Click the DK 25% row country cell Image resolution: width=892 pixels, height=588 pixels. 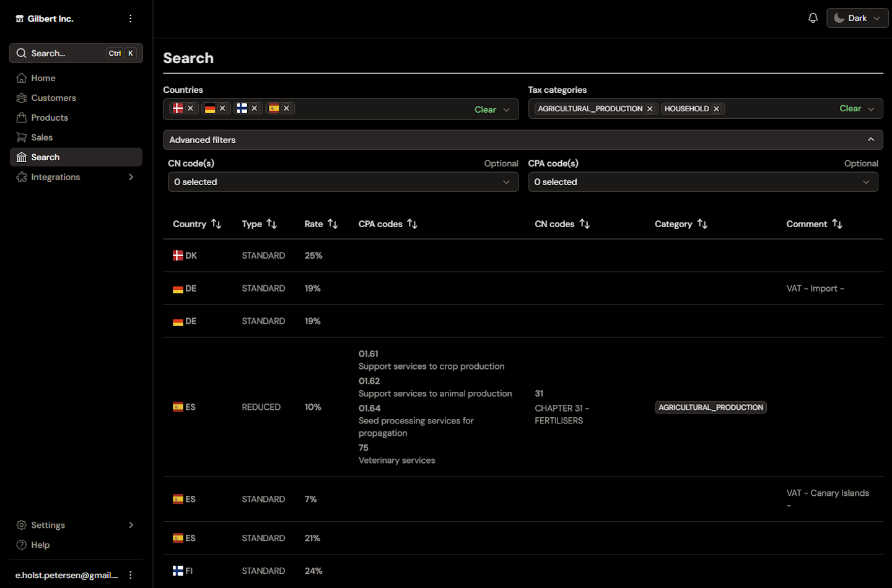point(185,256)
